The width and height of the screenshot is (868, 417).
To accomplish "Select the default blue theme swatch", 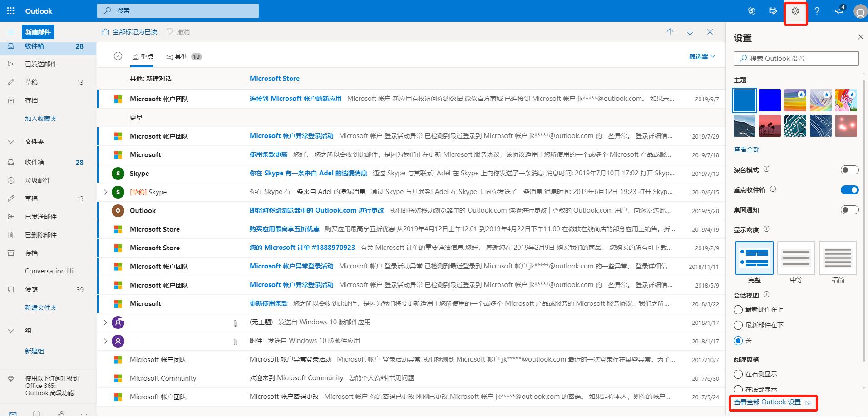I will coord(745,100).
